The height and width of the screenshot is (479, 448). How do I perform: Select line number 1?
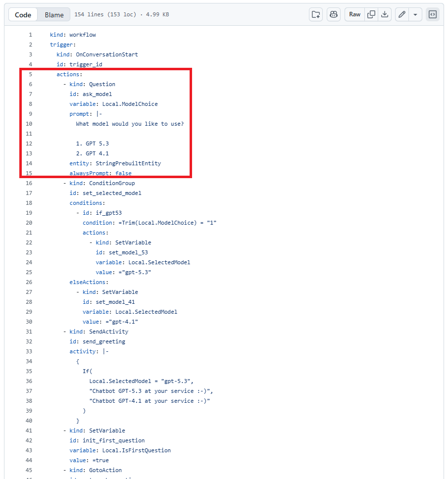[x=30, y=35]
